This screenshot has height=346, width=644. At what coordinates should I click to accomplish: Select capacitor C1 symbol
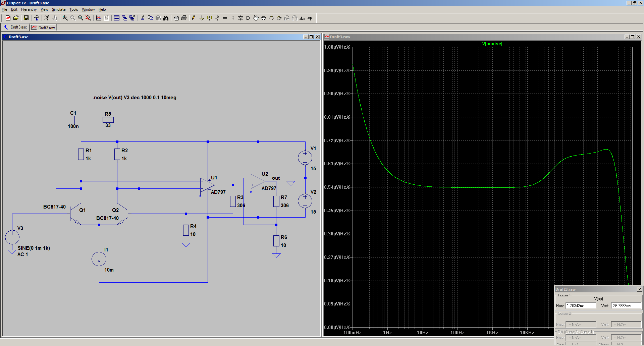click(x=74, y=120)
